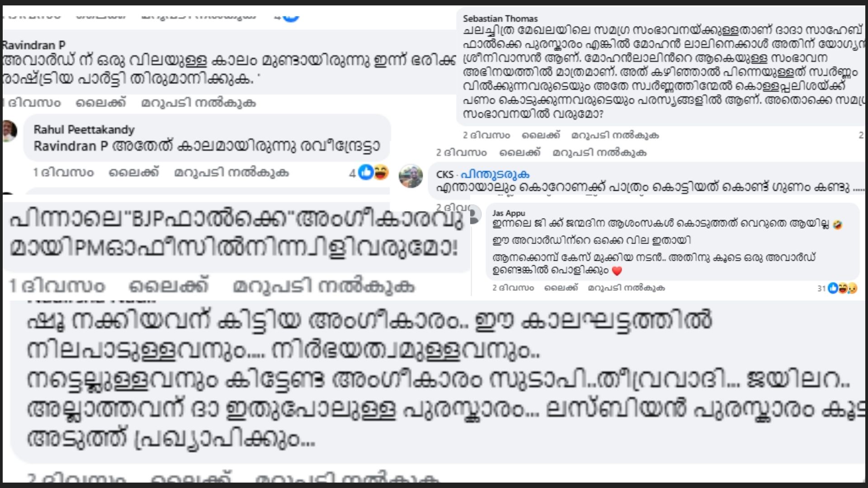868x488 pixels.
Task: Reply to the BJP ഫാൽക്കെ comment
Action: (324, 286)
